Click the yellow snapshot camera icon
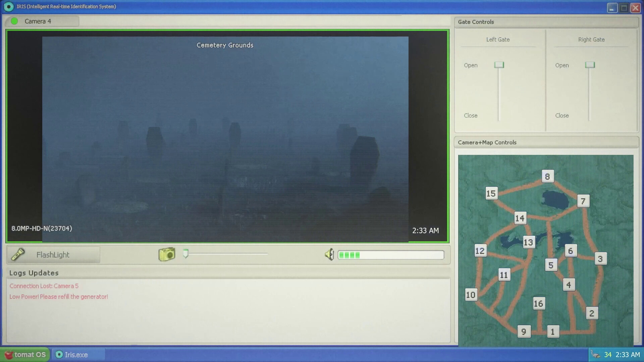This screenshot has height=362, width=644. point(167,254)
